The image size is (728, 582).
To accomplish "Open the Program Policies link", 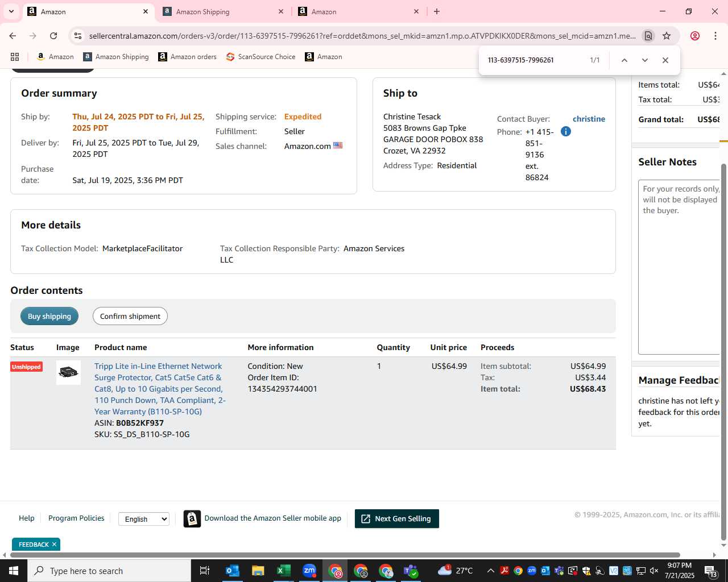I will 76,518.
